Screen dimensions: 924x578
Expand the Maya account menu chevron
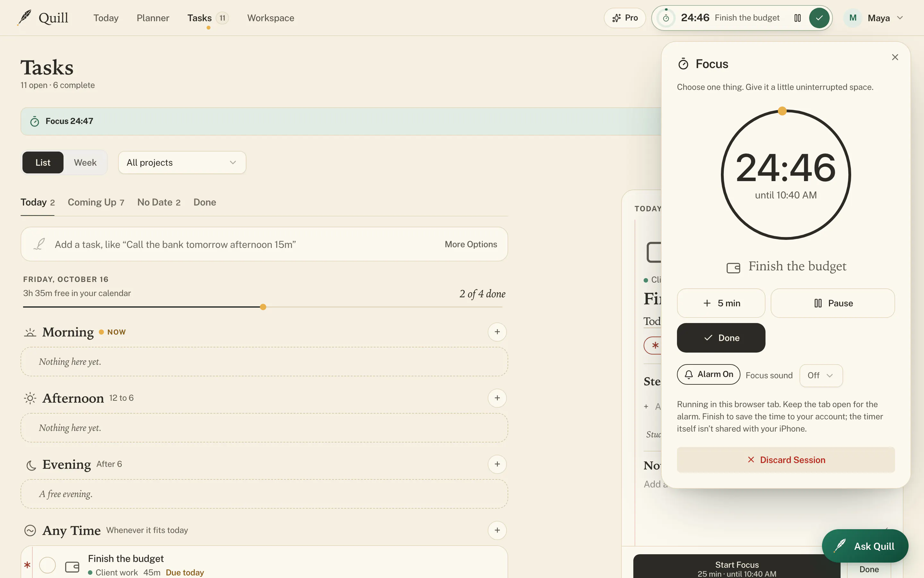[900, 18]
